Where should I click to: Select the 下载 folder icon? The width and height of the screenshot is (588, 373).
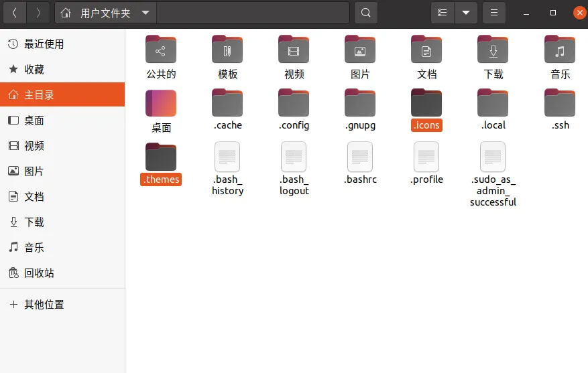(x=493, y=51)
